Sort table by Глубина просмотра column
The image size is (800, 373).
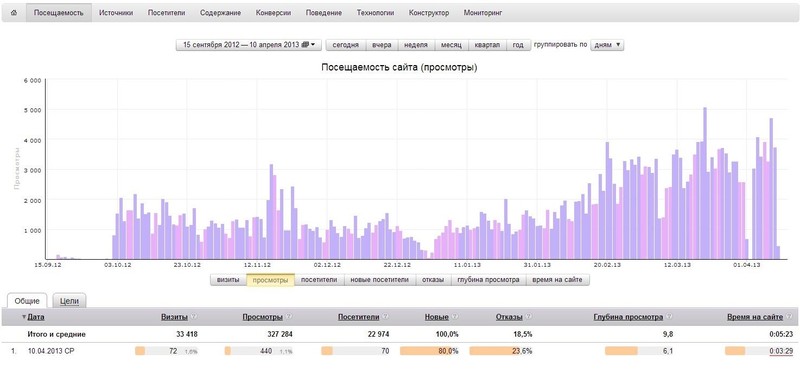(628, 317)
